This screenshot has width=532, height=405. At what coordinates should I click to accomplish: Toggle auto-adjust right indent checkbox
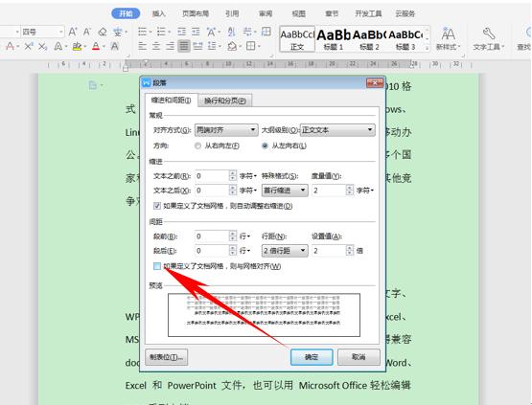coord(157,206)
